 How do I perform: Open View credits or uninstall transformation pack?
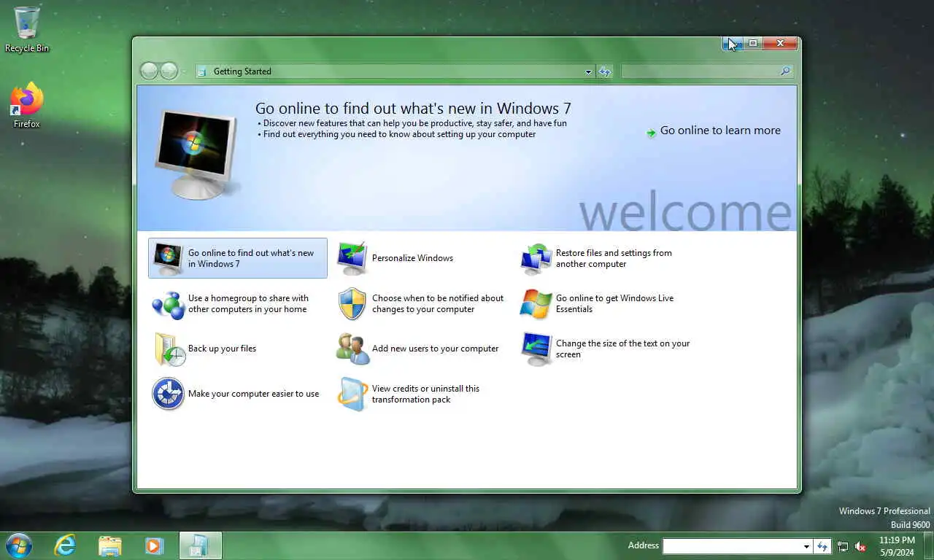coord(425,394)
